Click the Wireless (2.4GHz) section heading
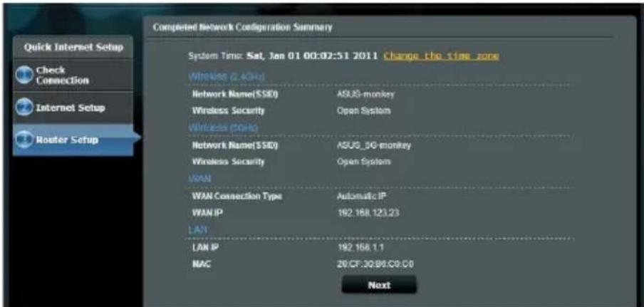This screenshot has width=644, height=307. (227, 77)
